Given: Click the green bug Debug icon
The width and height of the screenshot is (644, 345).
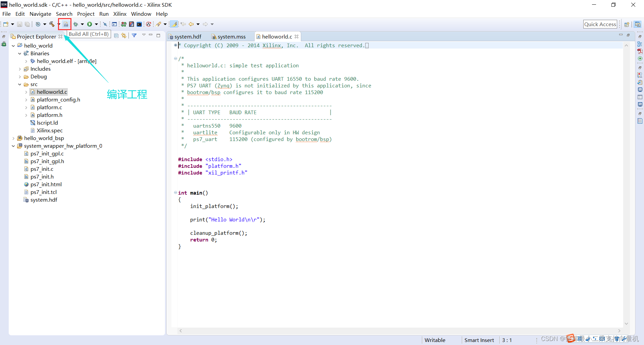Looking at the screenshot, I should (76, 24).
